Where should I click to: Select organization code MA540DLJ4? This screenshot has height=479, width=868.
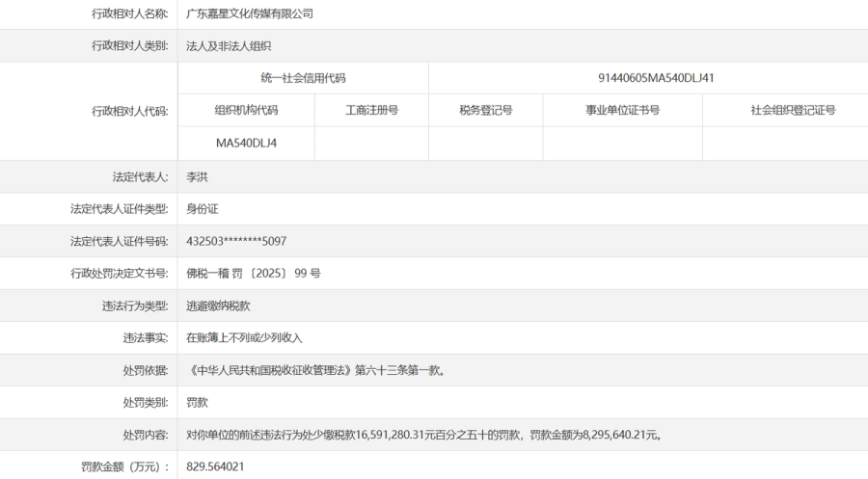click(x=246, y=144)
